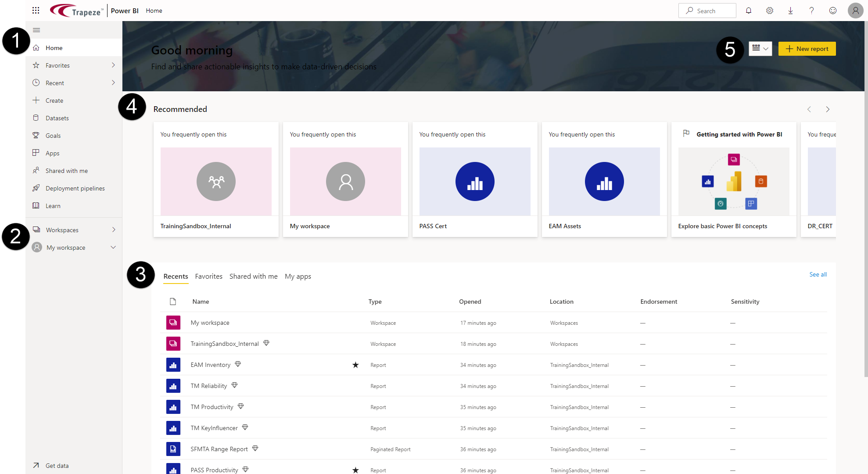Image resolution: width=868 pixels, height=474 pixels.
Task: Open the settings gear menu
Action: 769,10
